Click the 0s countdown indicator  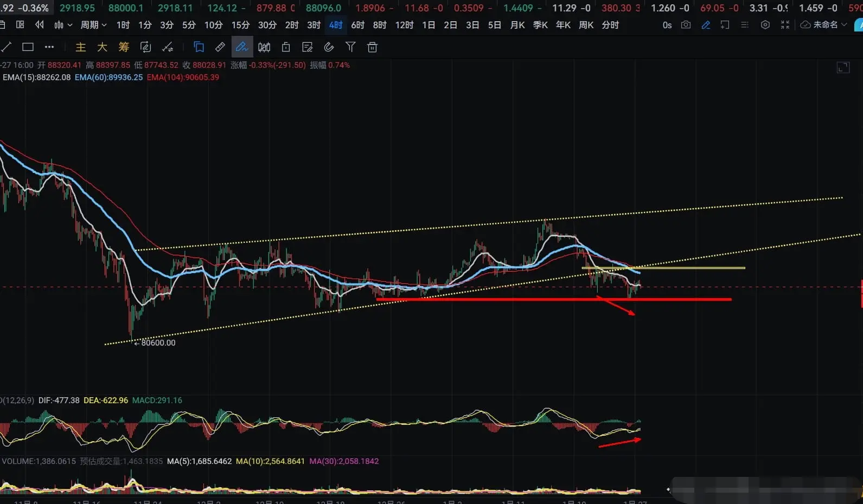pyautogui.click(x=667, y=25)
